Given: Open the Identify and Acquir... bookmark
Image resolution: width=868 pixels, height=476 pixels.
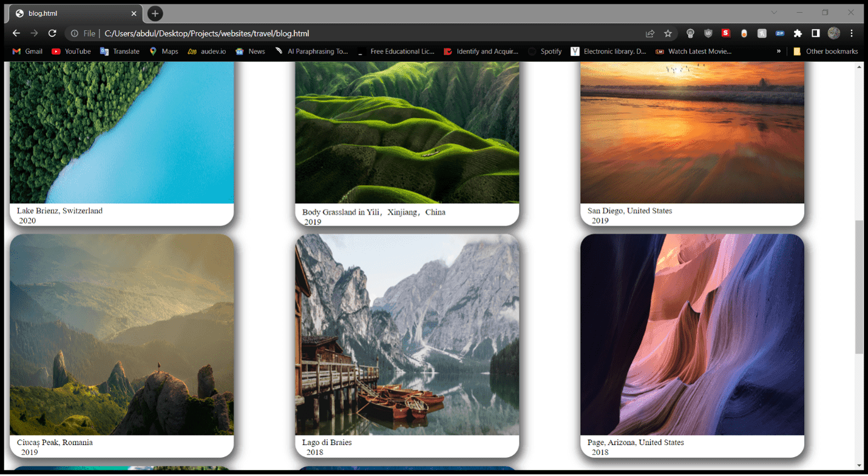Looking at the screenshot, I should (481, 52).
